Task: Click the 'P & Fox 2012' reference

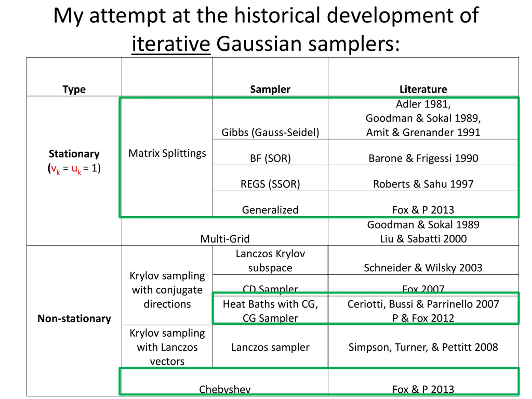Action: (x=423, y=318)
